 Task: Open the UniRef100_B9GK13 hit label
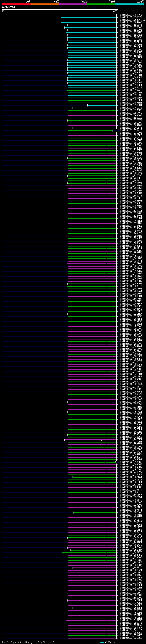click(131, 35)
